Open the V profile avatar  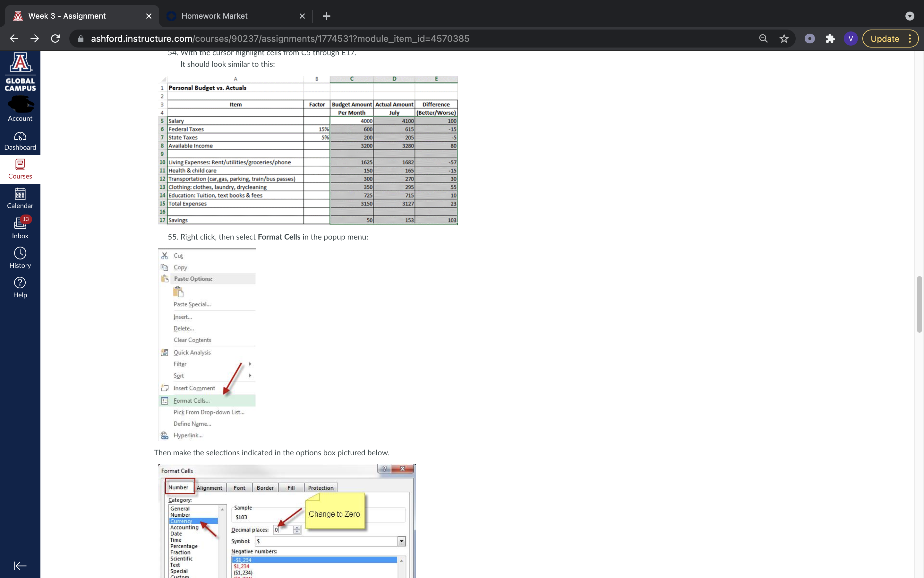coord(851,39)
